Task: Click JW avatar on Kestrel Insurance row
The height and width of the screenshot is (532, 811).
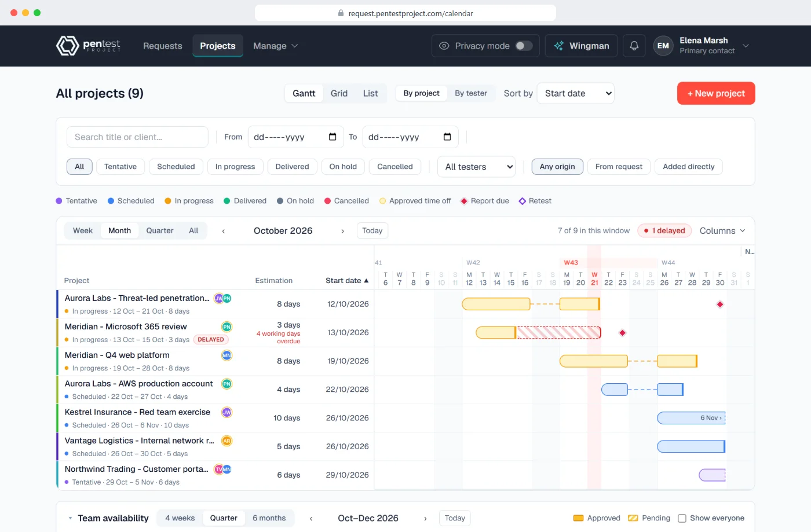Action: (227, 412)
